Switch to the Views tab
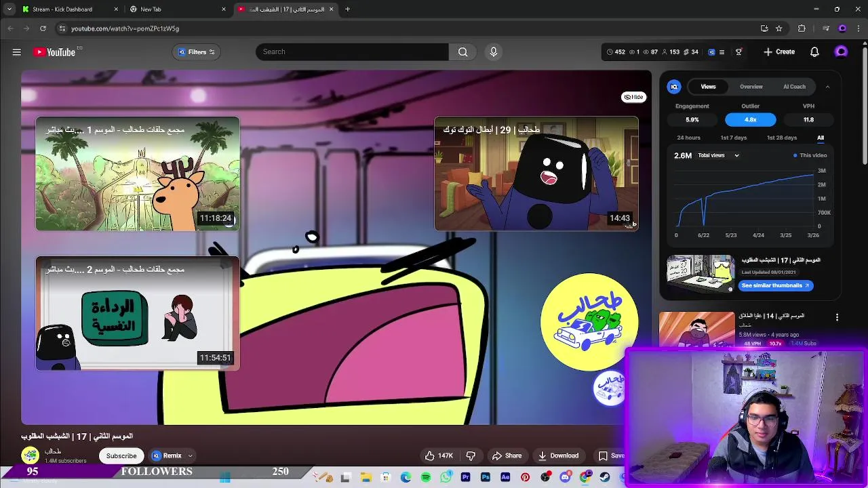This screenshot has width=868, height=488. pos(708,87)
